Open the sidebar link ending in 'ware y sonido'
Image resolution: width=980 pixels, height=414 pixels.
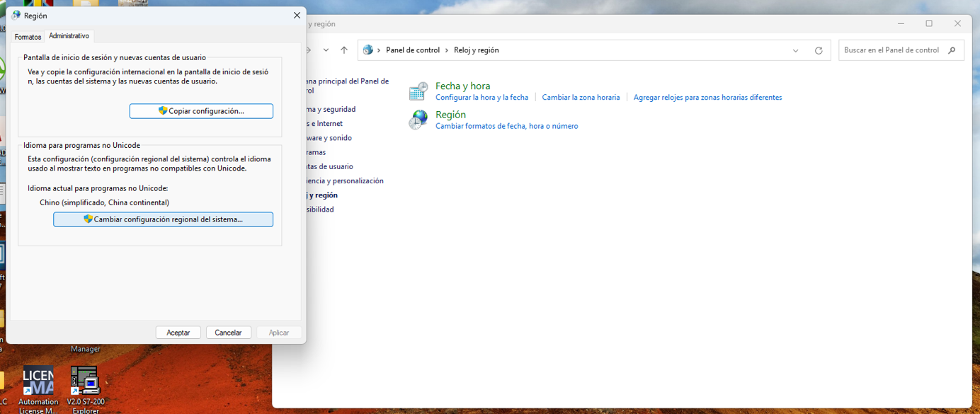coord(329,138)
